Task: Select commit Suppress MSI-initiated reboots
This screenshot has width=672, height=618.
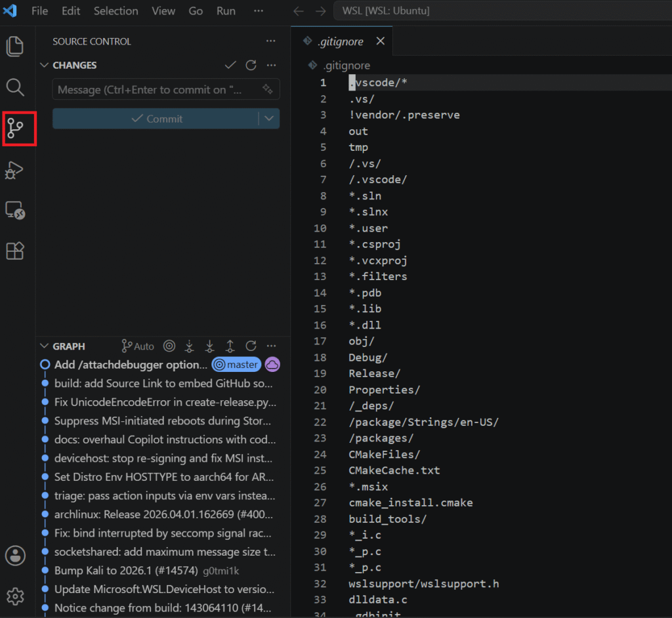Action: tap(163, 421)
